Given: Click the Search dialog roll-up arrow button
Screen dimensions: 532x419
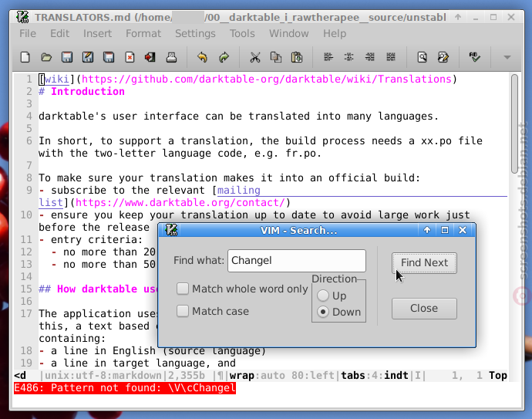Looking at the screenshot, I should [x=427, y=230].
